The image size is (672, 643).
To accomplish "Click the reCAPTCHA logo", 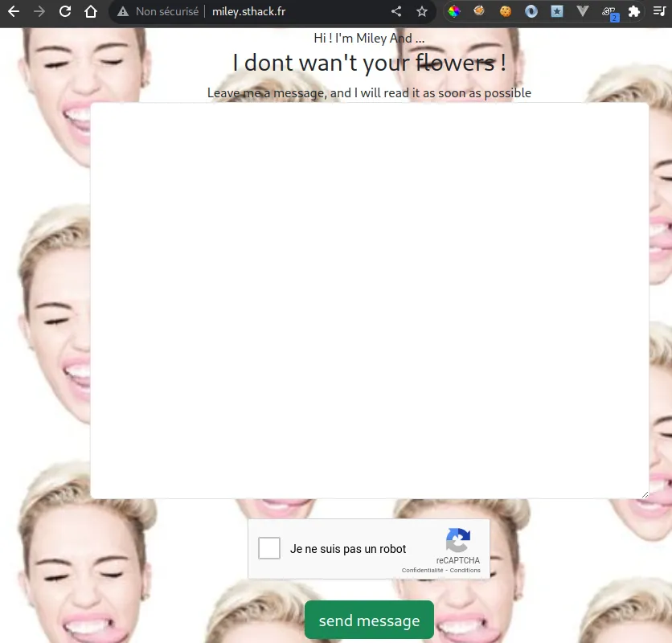I will click(458, 540).
